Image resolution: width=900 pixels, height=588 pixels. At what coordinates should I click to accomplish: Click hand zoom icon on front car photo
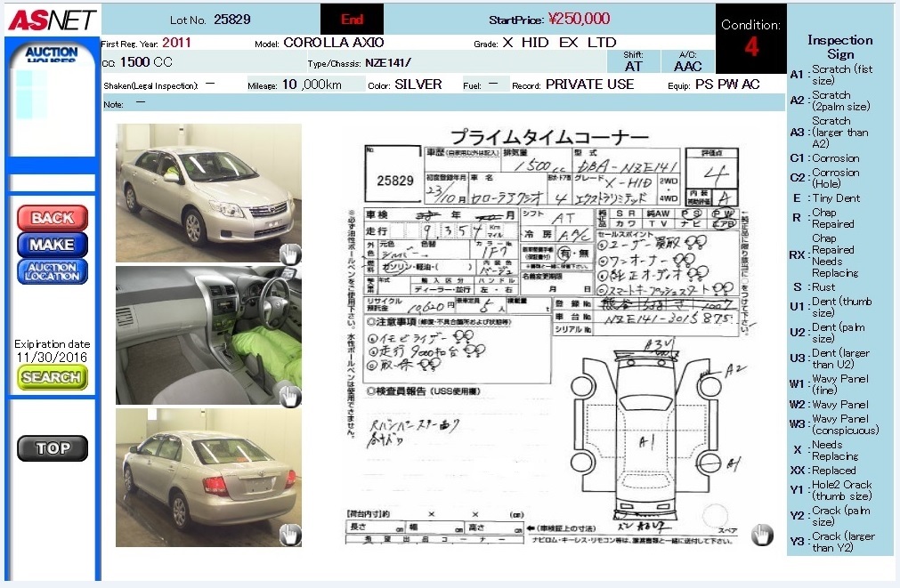pos(290,254)
